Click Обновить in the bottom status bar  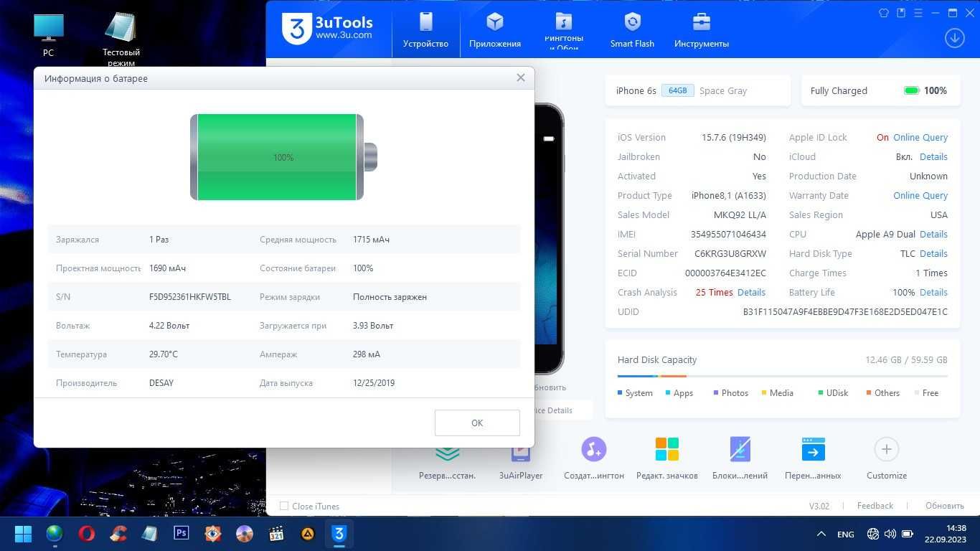point(944,506)
